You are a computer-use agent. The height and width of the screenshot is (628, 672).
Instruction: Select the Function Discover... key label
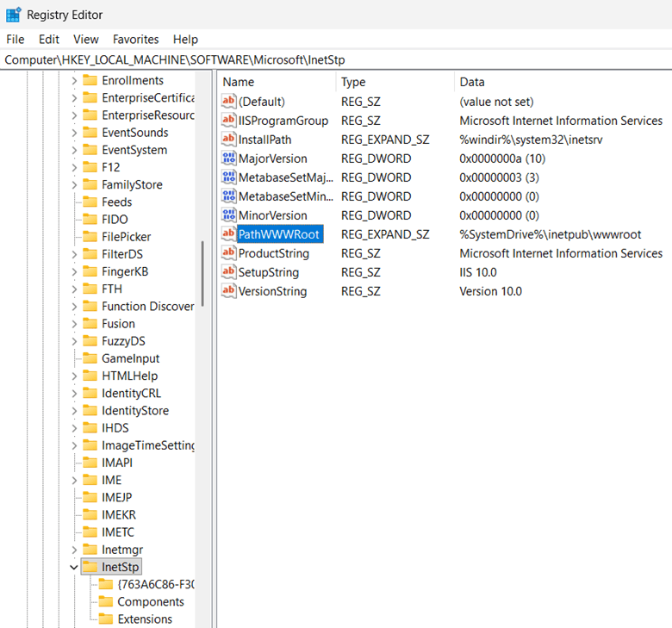[148, 306]
